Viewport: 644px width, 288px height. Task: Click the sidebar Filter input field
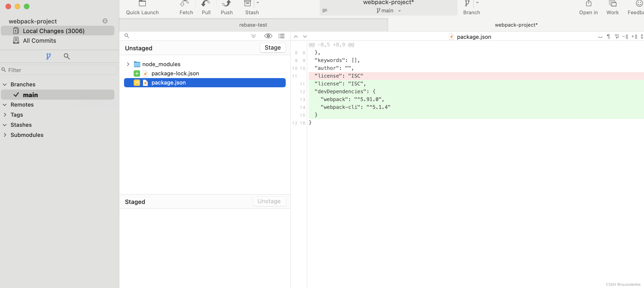(60, 70)
